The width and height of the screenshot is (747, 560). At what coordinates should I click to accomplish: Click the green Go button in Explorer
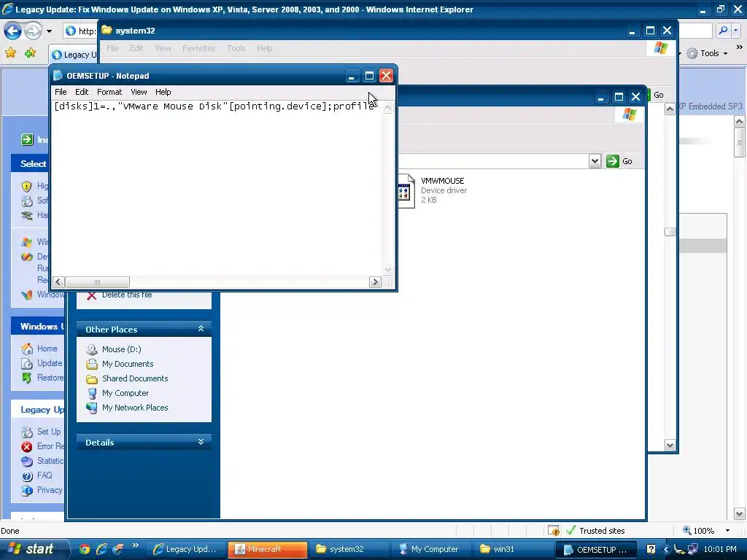point(619,161)
